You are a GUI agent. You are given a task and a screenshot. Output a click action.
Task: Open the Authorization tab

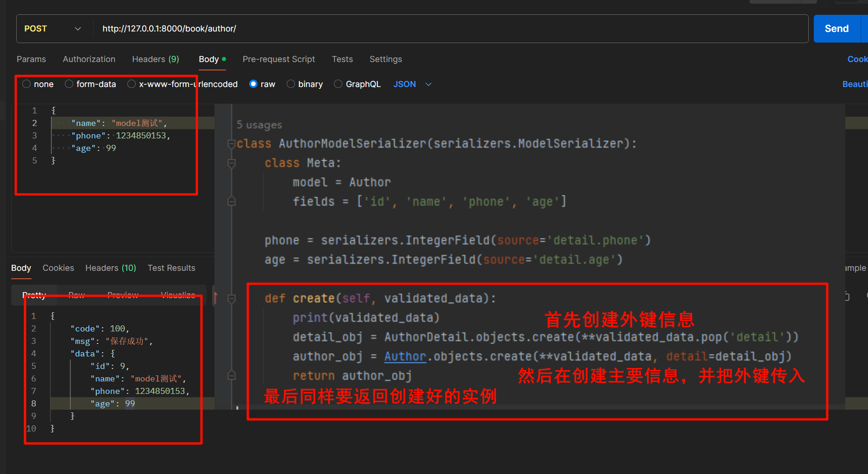[x=89, y=59]
